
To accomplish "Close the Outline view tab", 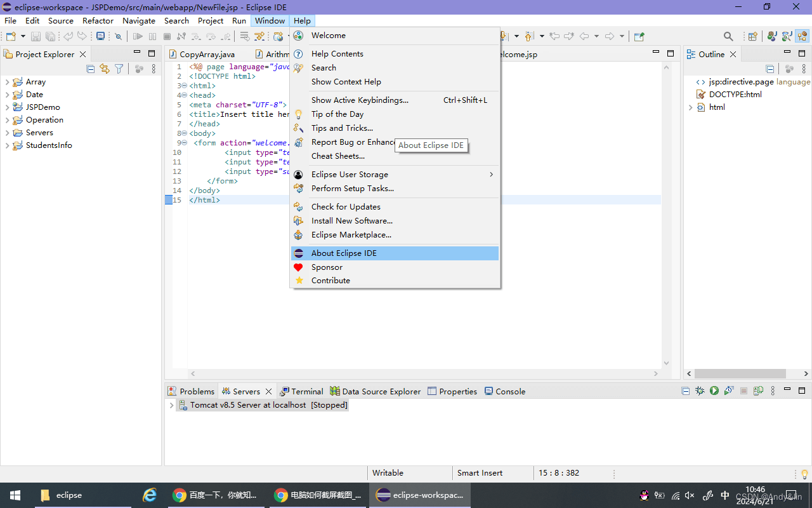I will 733,55.
